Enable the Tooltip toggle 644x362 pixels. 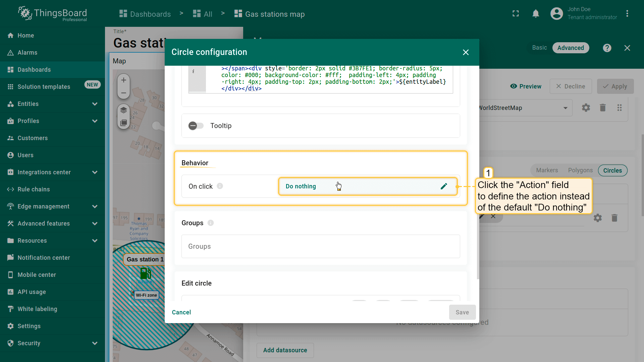[196, 126]
